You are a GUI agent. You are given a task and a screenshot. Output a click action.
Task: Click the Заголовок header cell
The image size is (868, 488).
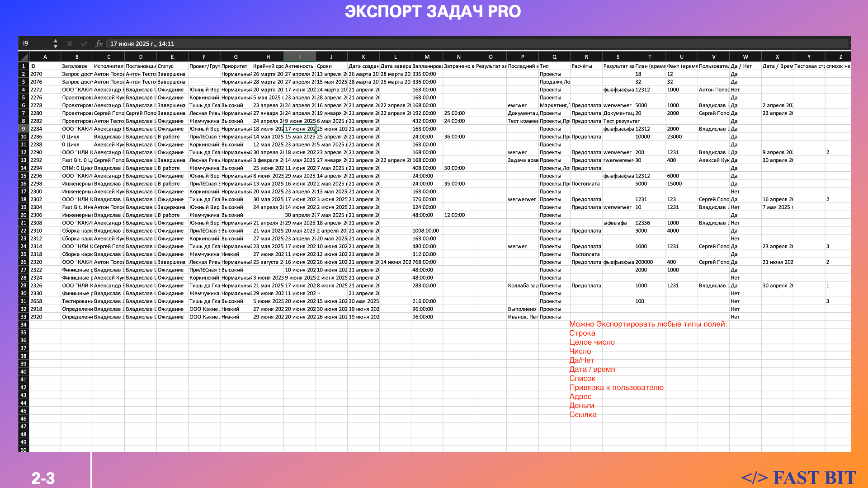77,66
